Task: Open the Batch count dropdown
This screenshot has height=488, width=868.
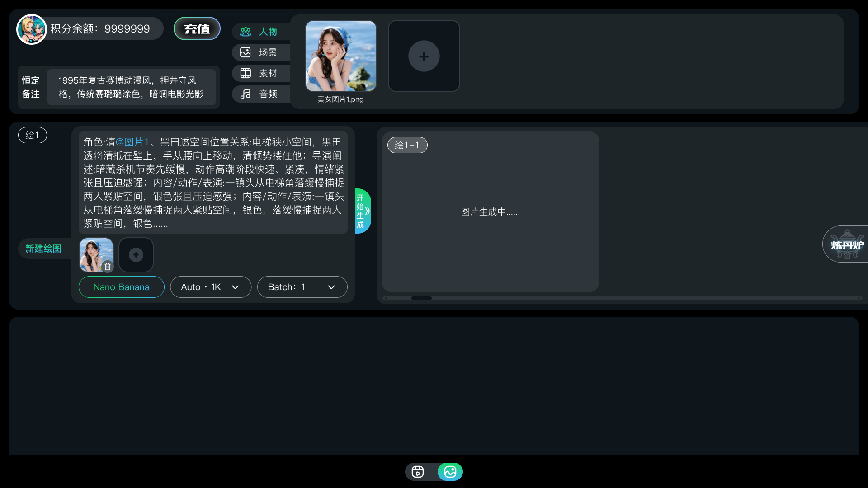Action: point(302,287)
